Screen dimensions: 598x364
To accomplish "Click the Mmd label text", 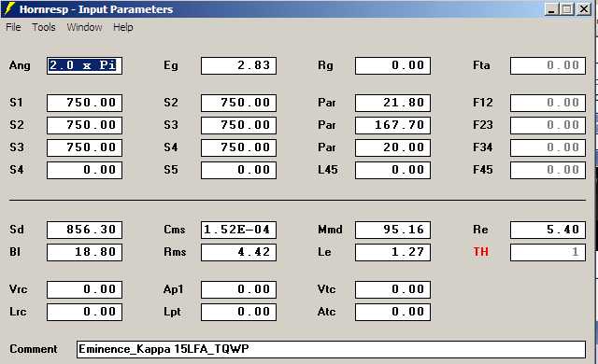I will pyautogui.click(x=330, y=230).
